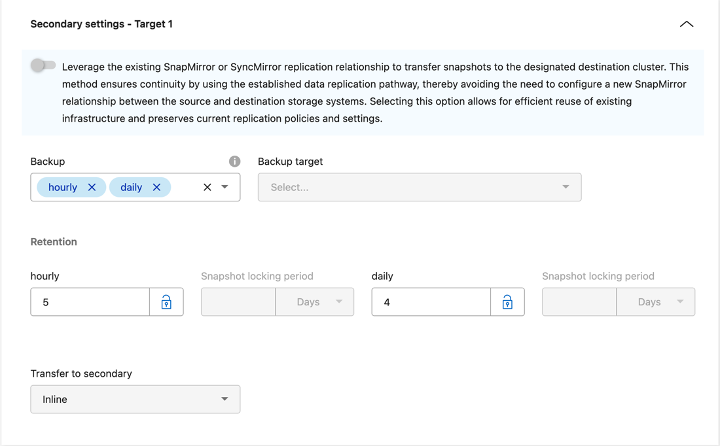Open the Transfer to secondary Inline dropdown
The image size is (720, 446).
[135, 400]
